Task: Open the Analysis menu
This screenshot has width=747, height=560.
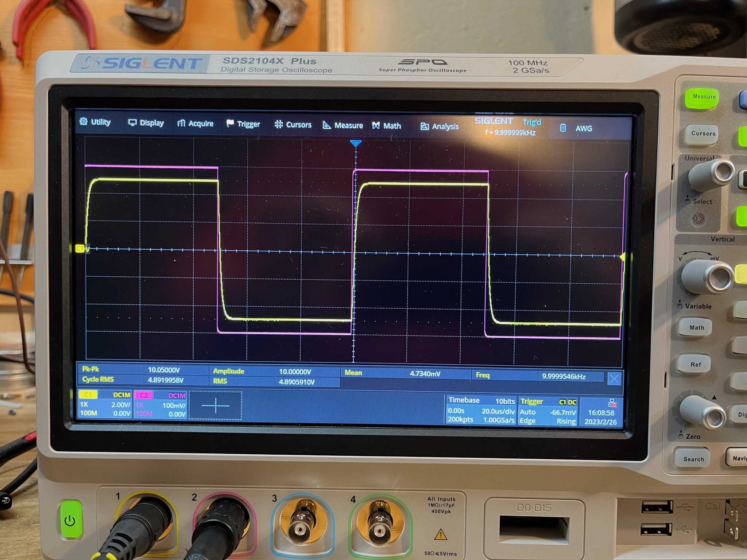Action: pos(440,127)
